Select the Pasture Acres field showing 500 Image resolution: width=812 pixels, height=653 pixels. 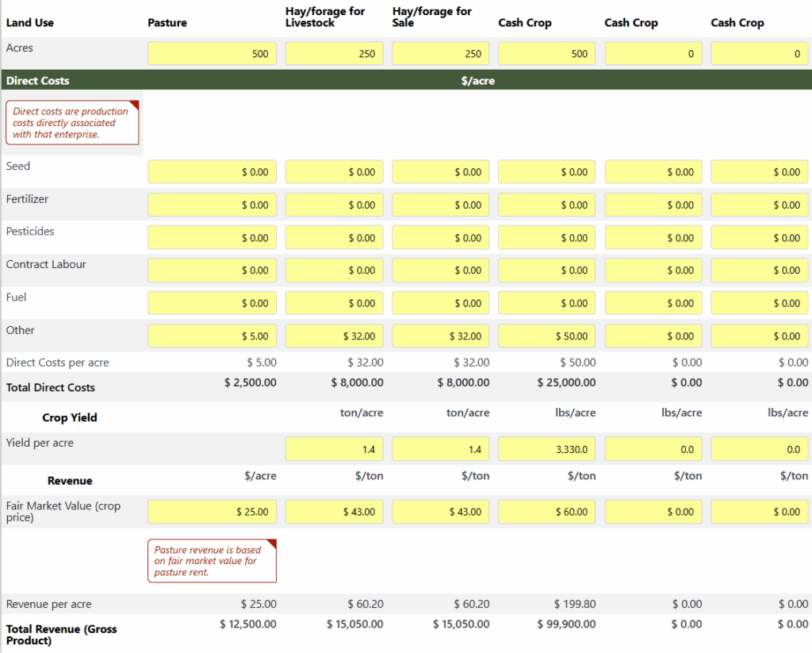(212, 54)
